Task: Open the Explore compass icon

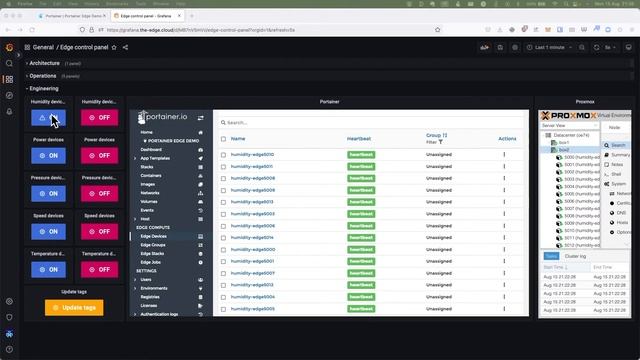Action: coord(9,96)
